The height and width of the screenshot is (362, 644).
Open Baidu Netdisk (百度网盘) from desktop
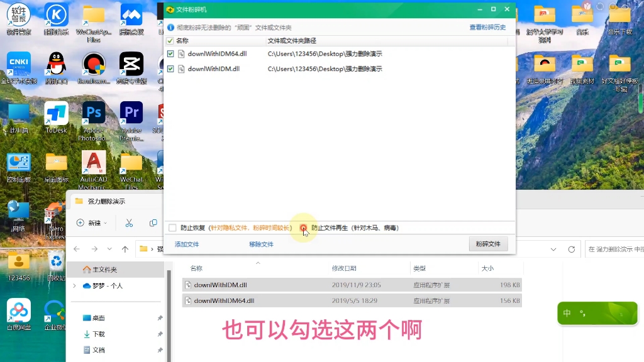[x=18, y=311]
